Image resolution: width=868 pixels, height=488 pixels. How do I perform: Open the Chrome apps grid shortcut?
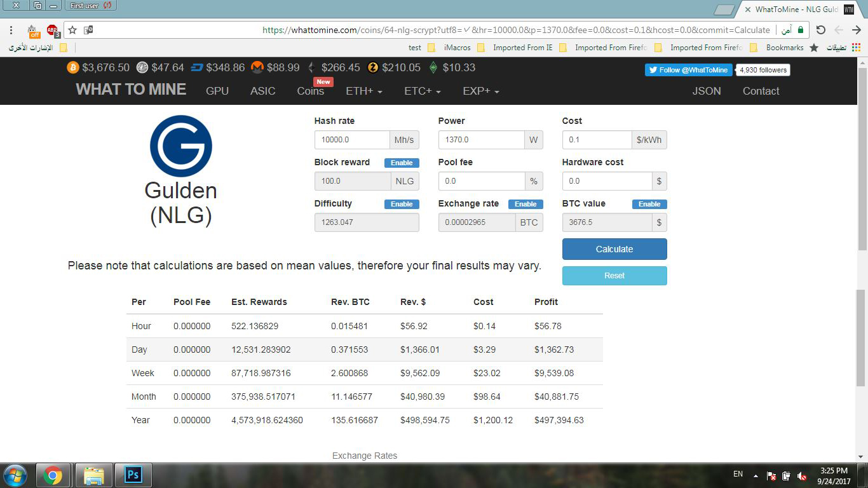coord(857,48)
